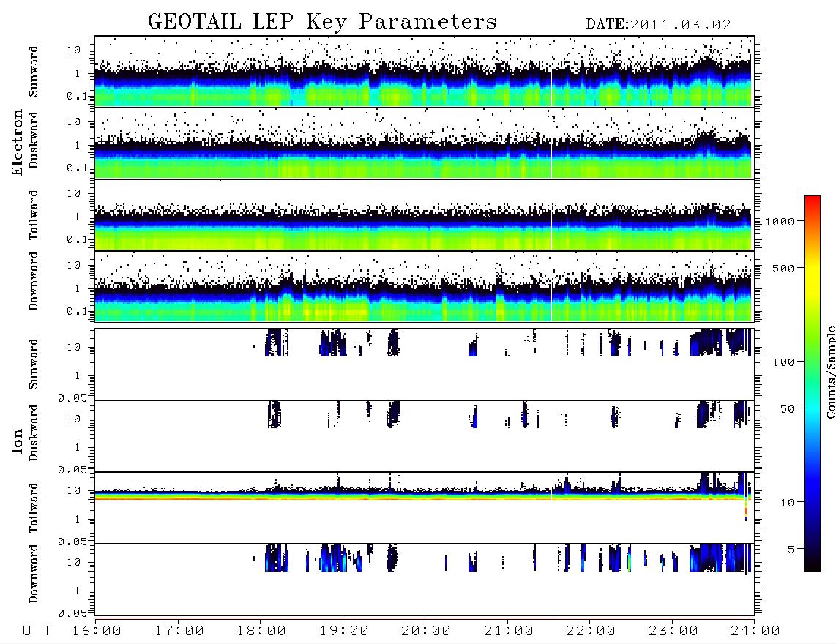Click the Ion Dawnward spectrogram panel

coord(425,580)
